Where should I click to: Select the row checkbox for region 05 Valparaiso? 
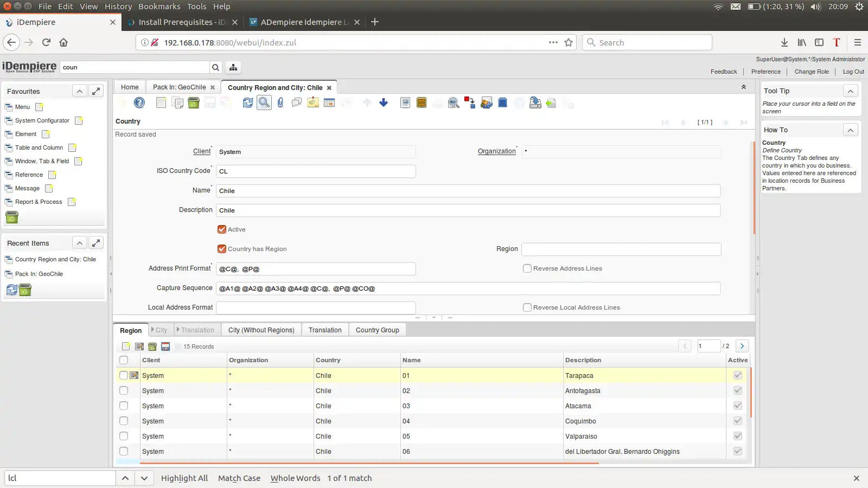(124, 436)
